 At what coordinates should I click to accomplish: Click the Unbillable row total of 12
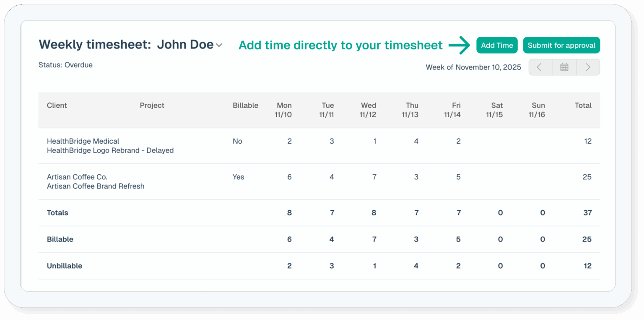(x=587, y=266)
